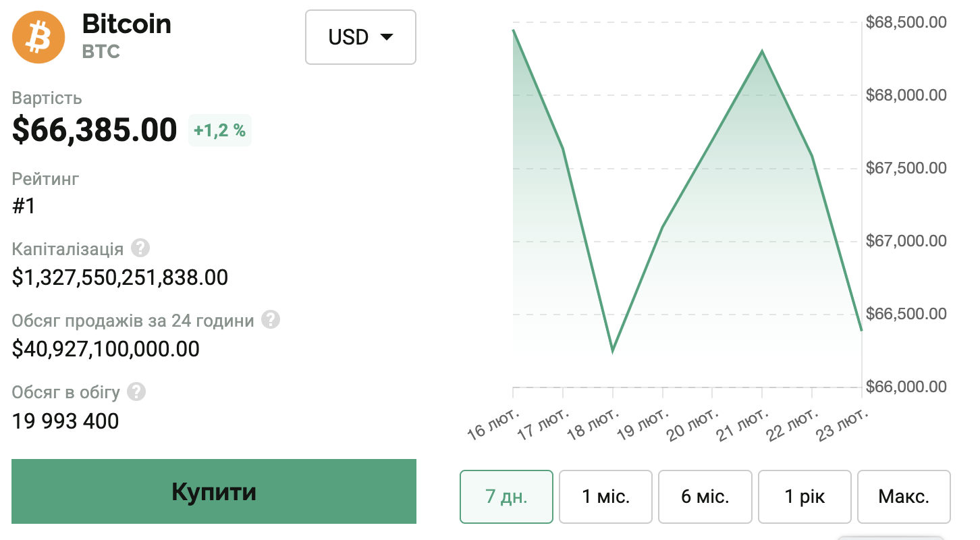Open the USD currency dropdown
Viewport: 980px width, 540px height.
pyautogui.click(x=360, y=37)
